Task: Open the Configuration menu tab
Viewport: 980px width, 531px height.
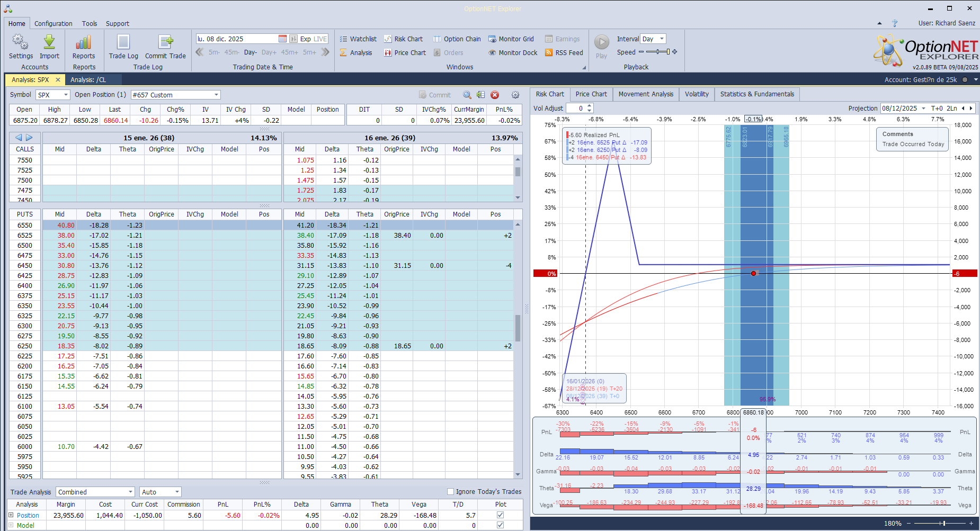Action: 54,23
